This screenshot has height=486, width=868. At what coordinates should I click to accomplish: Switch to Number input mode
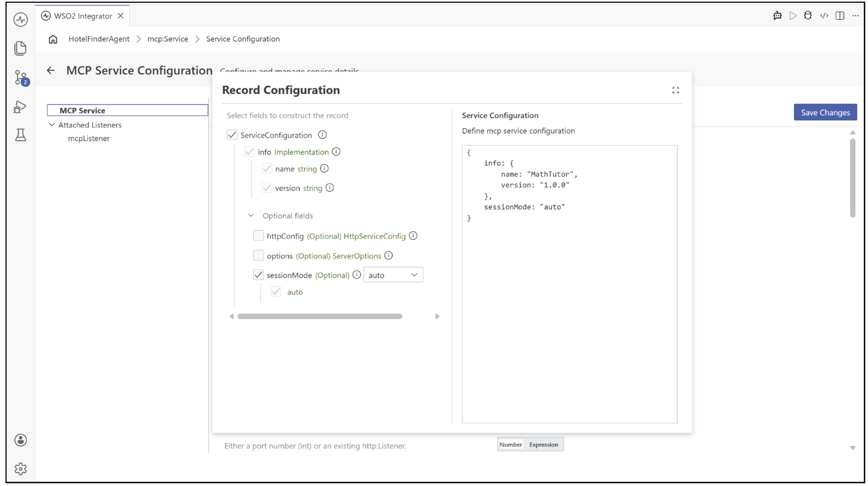pyautogui.click(x=511, y=445)
